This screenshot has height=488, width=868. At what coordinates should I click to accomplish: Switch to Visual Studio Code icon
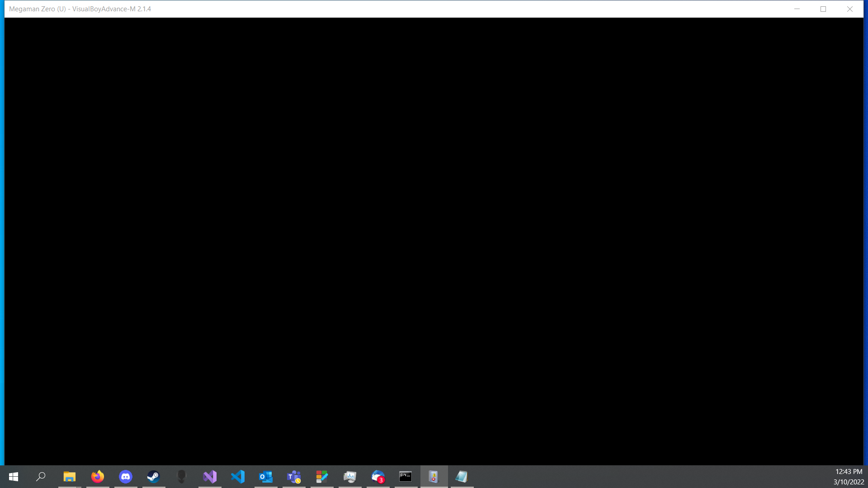click(238, 477)
